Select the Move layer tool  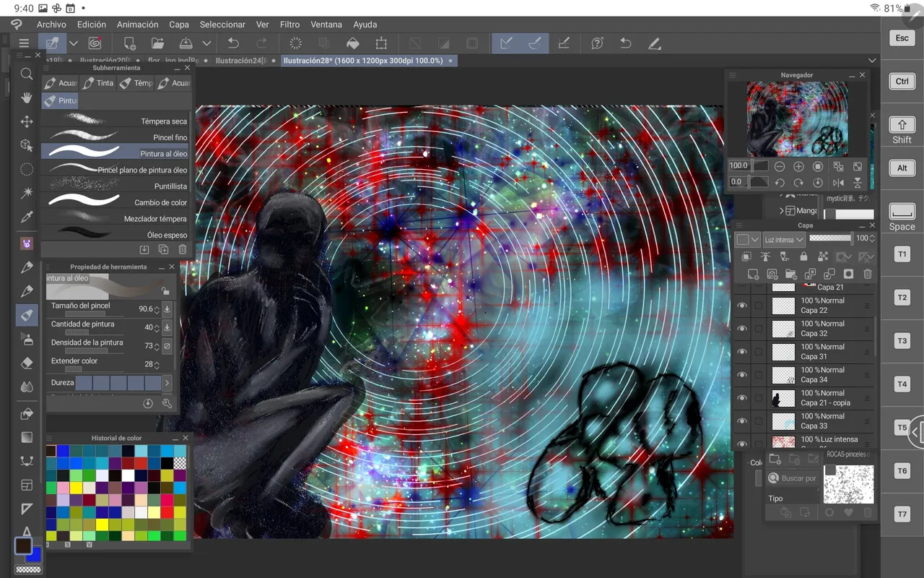tap(27, 121)
